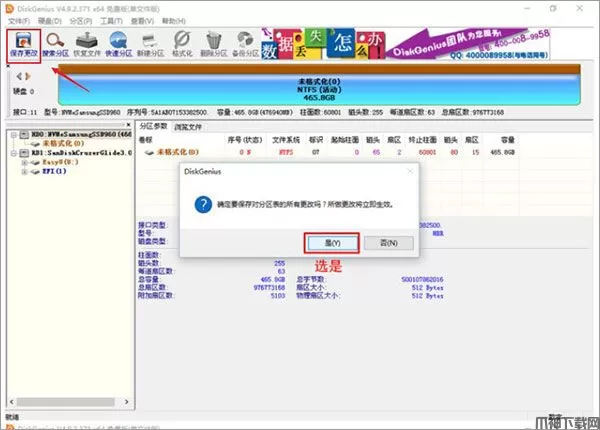Select HD0 NVMe Samsung SSD960 tree item
600x430 pixels.
point(82,134)
